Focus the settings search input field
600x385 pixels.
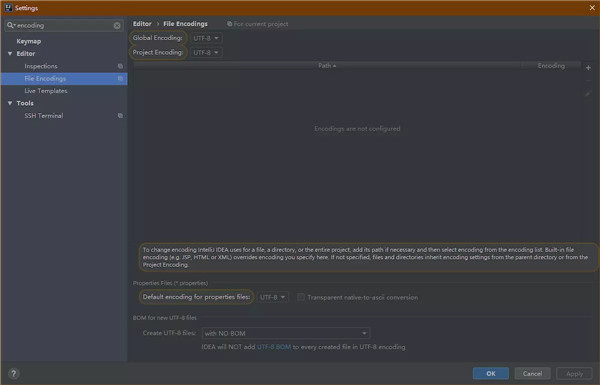tap(64, 25)
